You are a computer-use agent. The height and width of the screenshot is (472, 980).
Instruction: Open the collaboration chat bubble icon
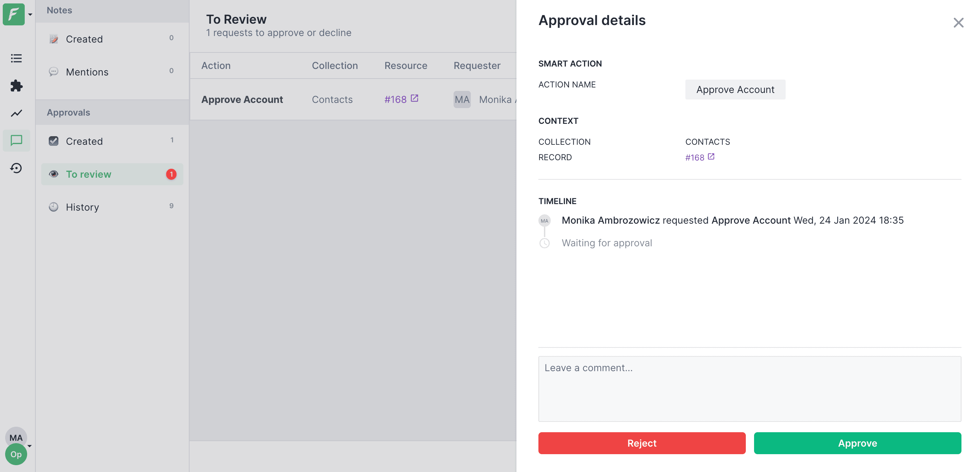coord(16,141)
